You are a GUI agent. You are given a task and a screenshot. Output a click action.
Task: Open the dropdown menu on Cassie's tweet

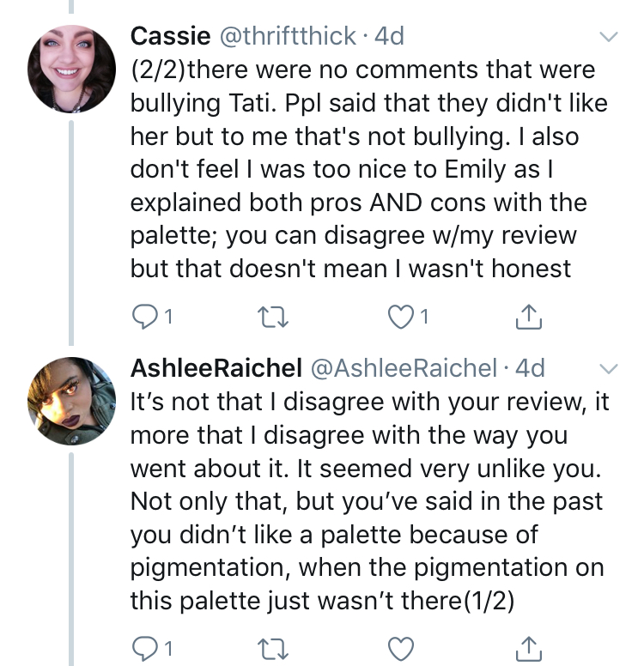pos(609,37)
